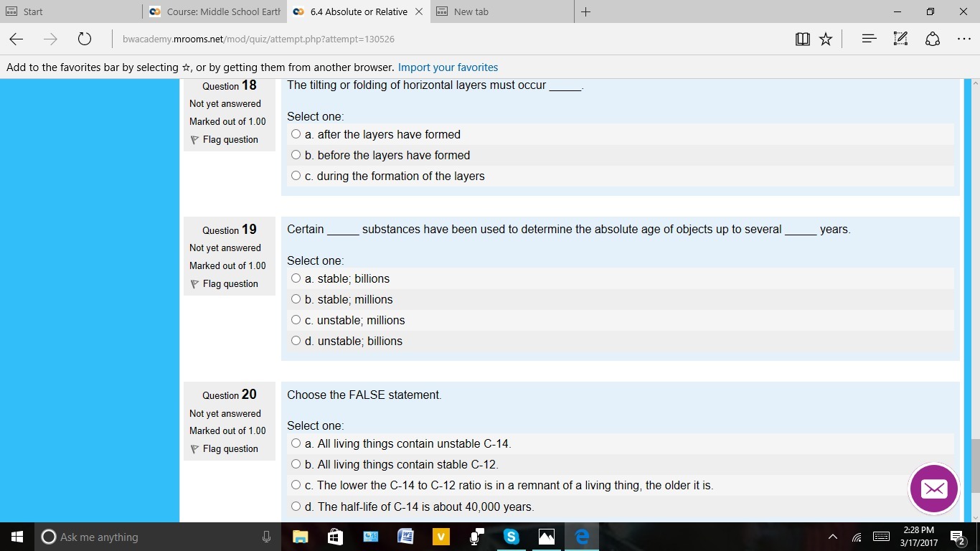The width and height of the screenshot is (980, 551).
Task: Click the 'Certain _____ substances' question text
Action: pyautogui.click(x=569, y=230)
